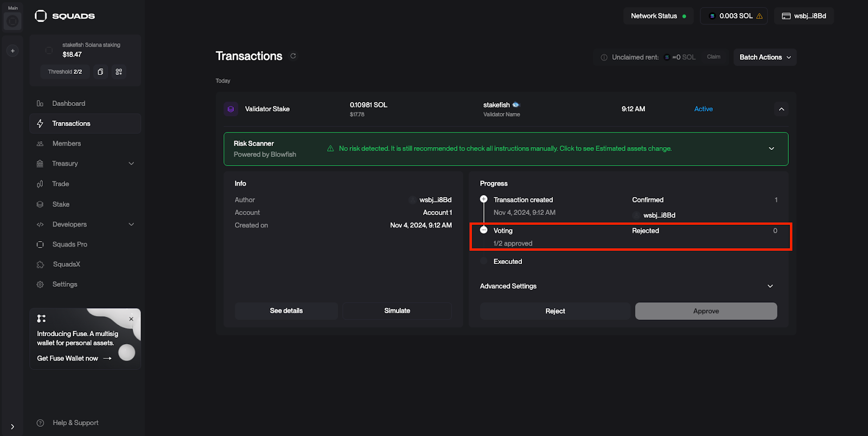The height and width of the screenshot is (436, 868).
Task: Click the Unclaimed rent info icon
Action: (x=604, y=57)
